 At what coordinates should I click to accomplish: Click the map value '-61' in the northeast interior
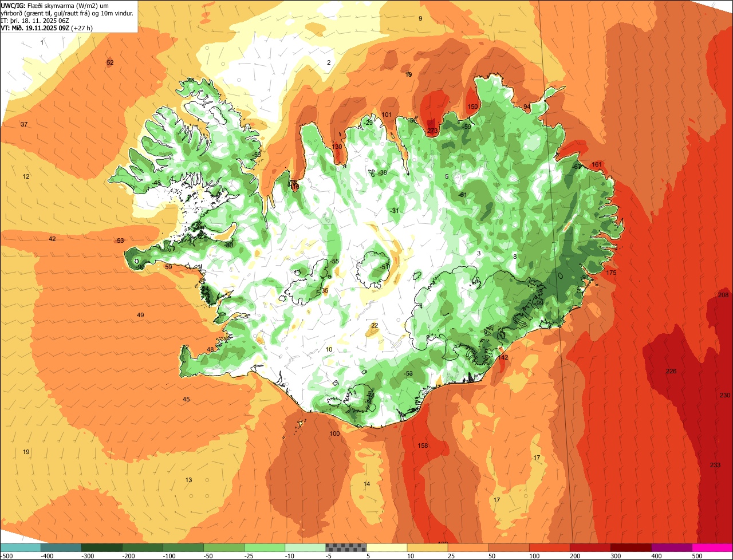[463, 195]
